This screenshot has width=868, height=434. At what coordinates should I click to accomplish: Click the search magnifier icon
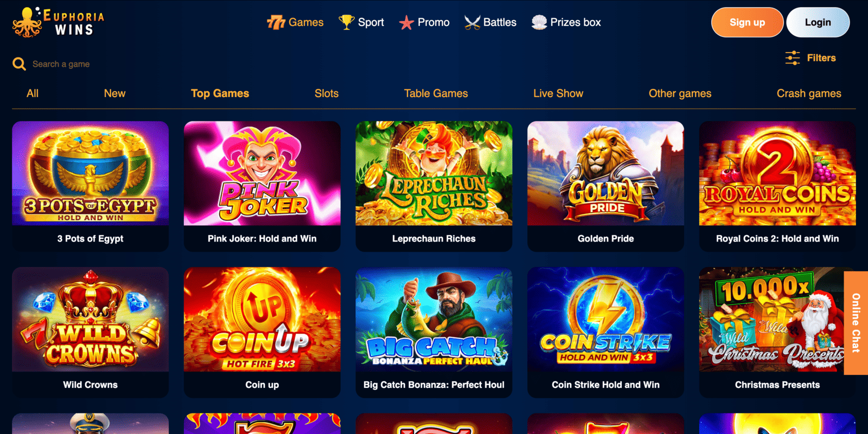pos(19,64)
